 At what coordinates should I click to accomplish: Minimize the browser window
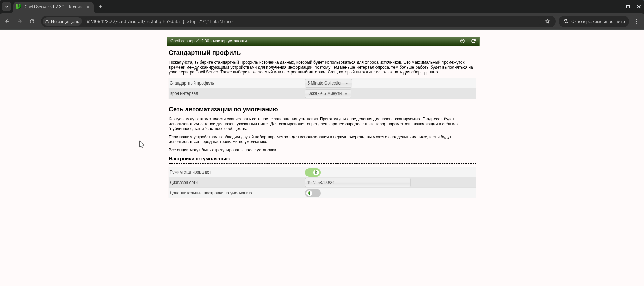[617, 7]
